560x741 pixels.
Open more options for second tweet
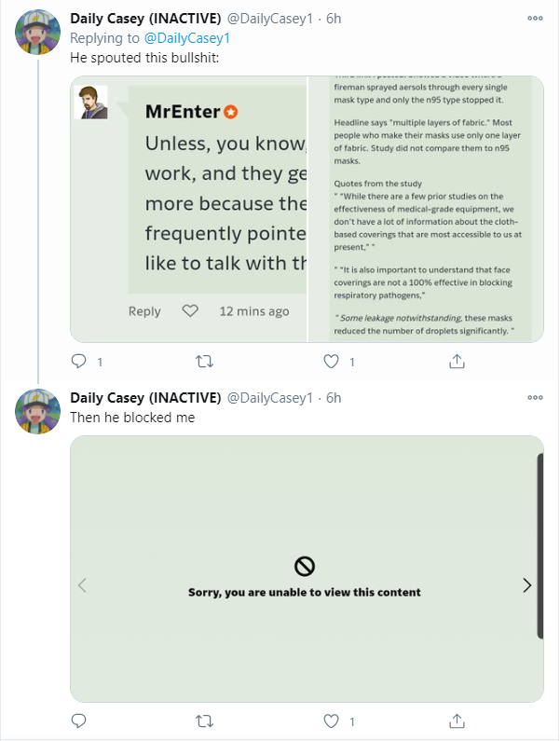(x=534, y=397)
